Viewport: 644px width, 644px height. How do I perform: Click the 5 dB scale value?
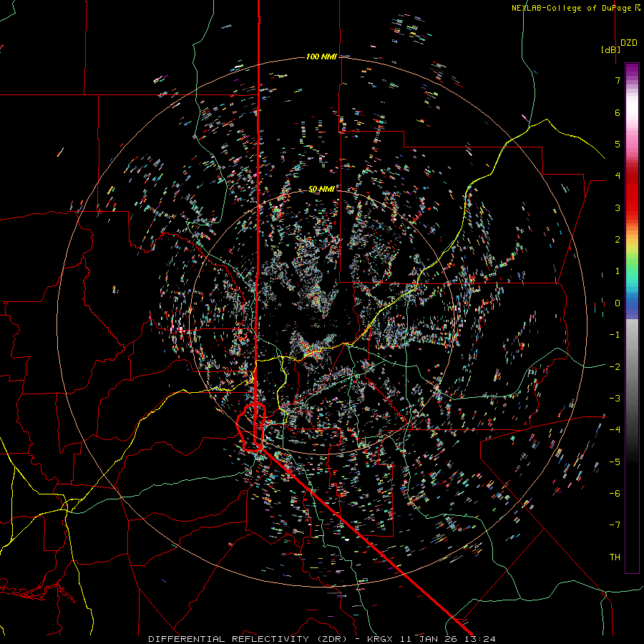(x=618, y=144)
